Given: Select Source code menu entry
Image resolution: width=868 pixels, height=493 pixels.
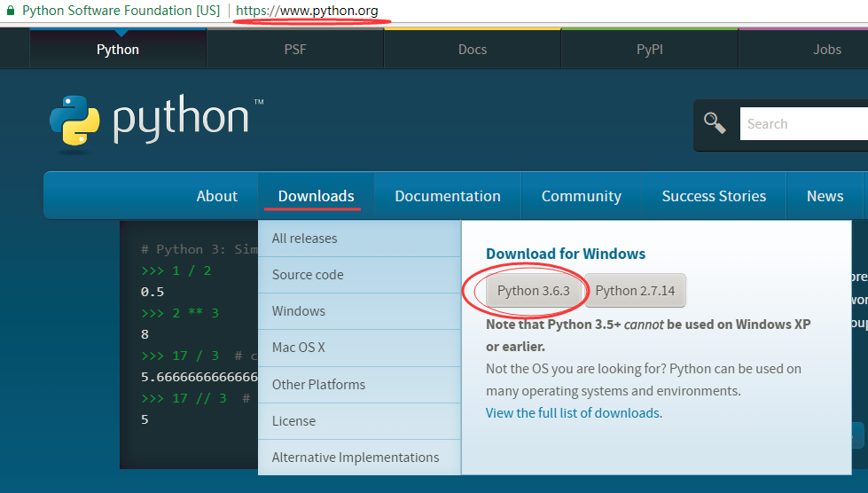Looking at the screenshot, I should pyautogui.click(x=359, y=275).
